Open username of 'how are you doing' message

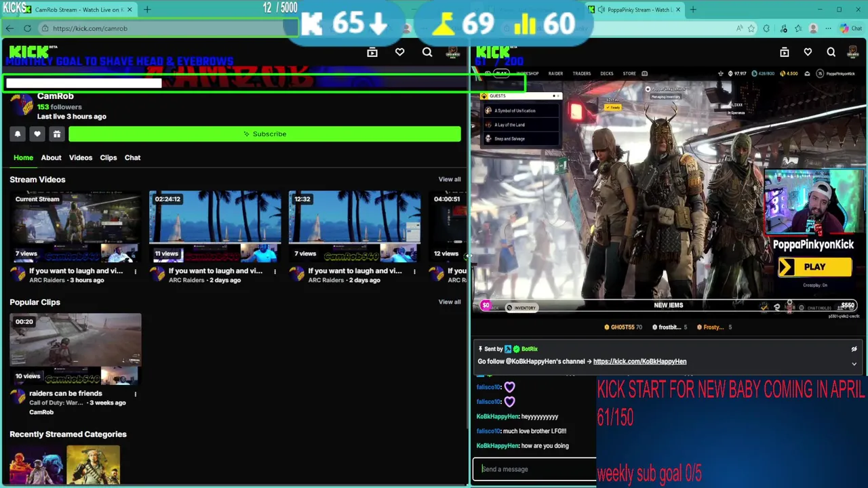[x=497, y=446]
